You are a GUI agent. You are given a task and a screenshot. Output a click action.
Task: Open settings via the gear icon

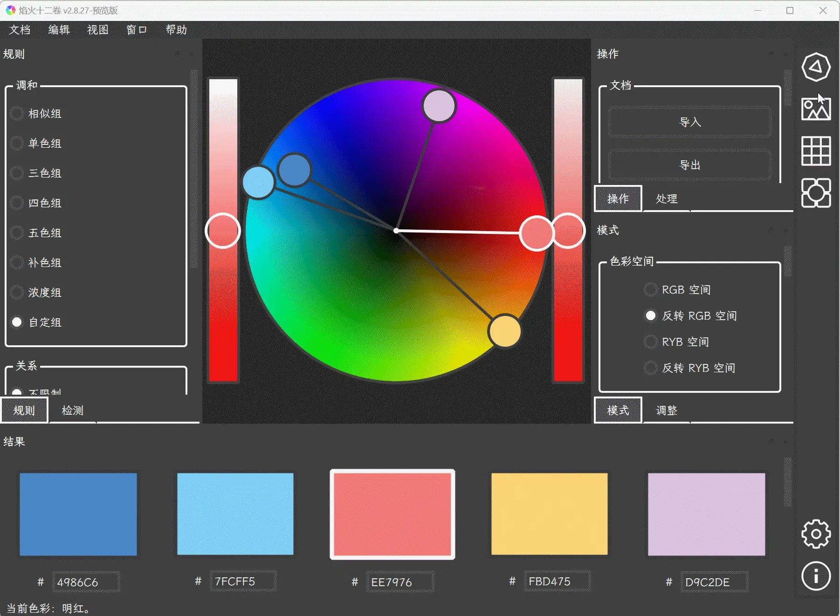(816, 534)
